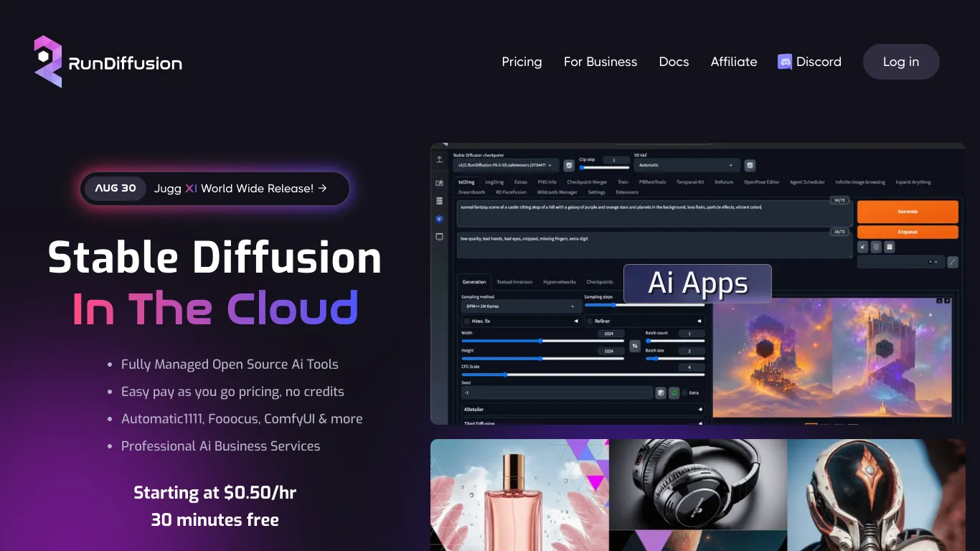Refresh the Stable Diffusion checkpoint list
Viewport: 980px width, 551px height.
click(569, 166)
